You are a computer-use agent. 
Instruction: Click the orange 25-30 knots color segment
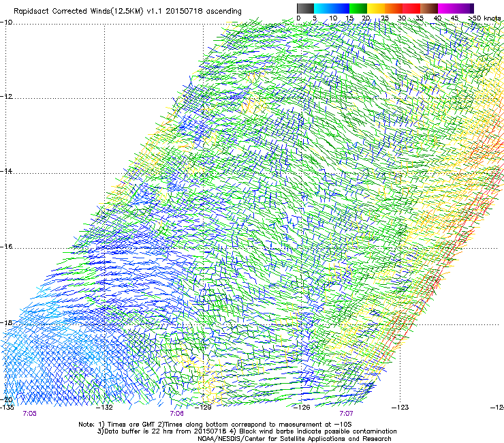[394, 8]
